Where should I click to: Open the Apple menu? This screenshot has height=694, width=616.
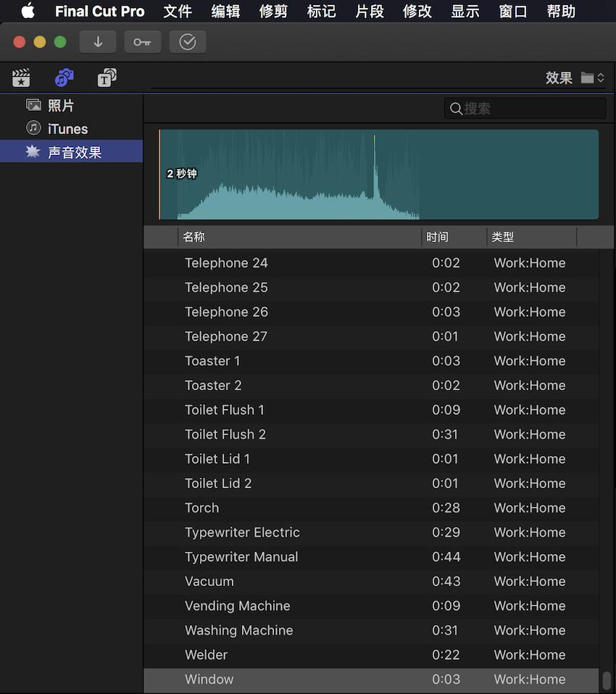(x=28, y=11)
